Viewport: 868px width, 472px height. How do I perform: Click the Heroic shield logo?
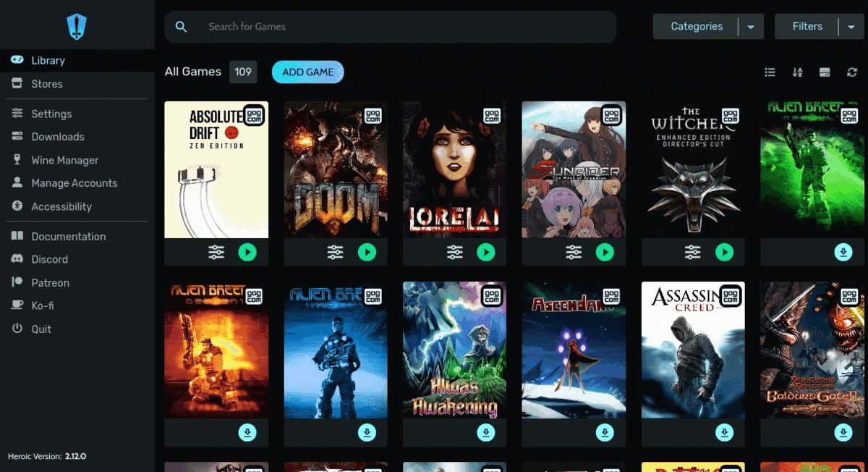point(77,25)
